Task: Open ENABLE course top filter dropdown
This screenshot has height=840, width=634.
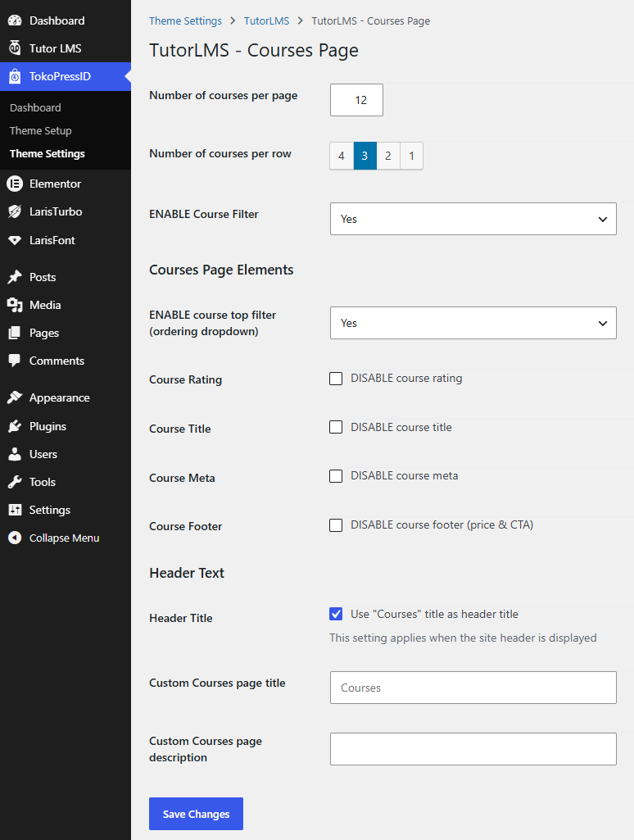Action: tap(473, 323)
